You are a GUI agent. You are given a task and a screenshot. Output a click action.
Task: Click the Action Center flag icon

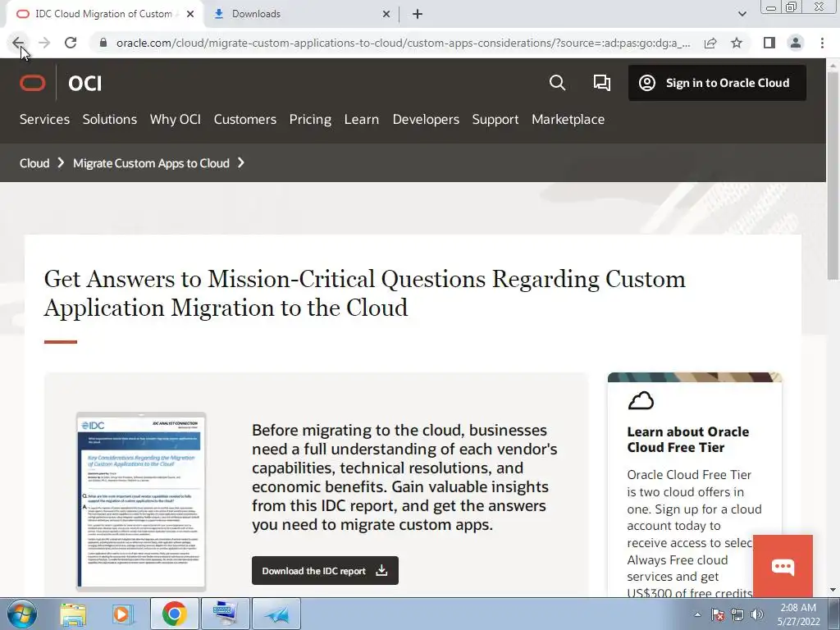718,614
